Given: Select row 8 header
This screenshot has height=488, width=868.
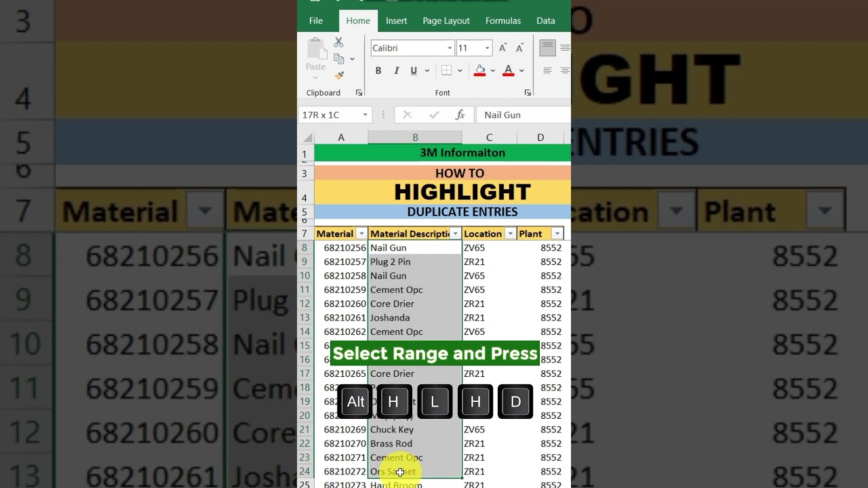Looking at the screenshot, I should tap(304, 248).
